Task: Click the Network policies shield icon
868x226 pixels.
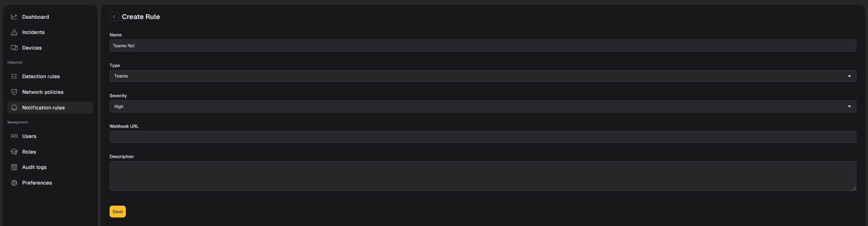Action: (14, 92)
